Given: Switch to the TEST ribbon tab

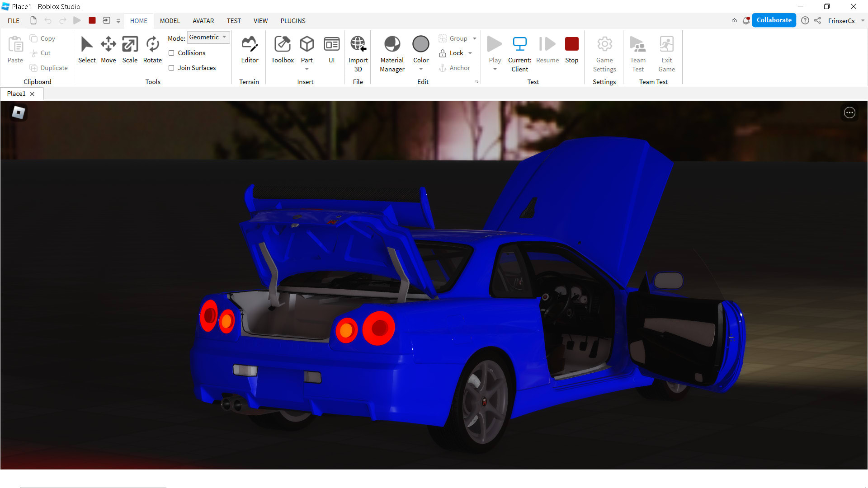Looking at the screenshot, I should 234,21.
